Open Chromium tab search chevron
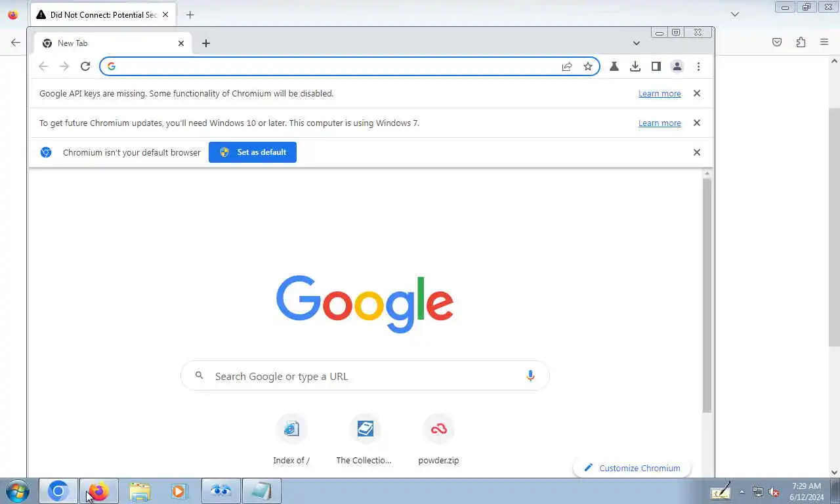 (636, 43)
